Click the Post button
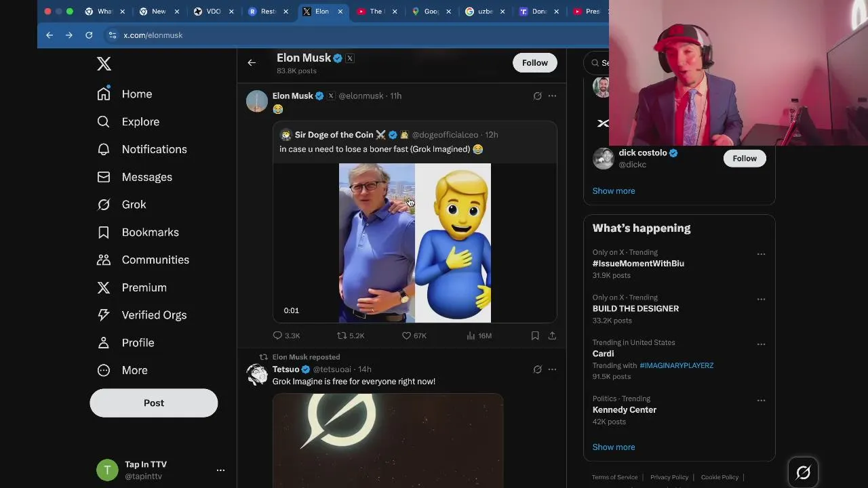868x488 pixels. [x=154, y=403]
